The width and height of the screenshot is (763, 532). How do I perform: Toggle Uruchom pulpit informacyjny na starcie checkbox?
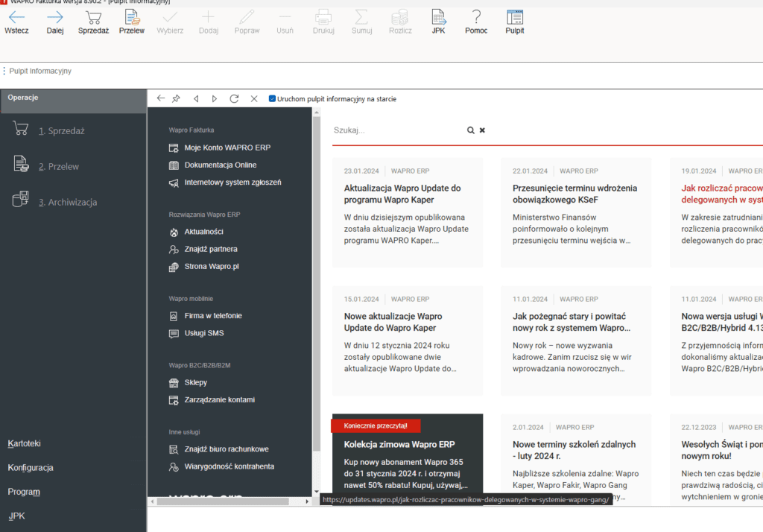[272, 98]
